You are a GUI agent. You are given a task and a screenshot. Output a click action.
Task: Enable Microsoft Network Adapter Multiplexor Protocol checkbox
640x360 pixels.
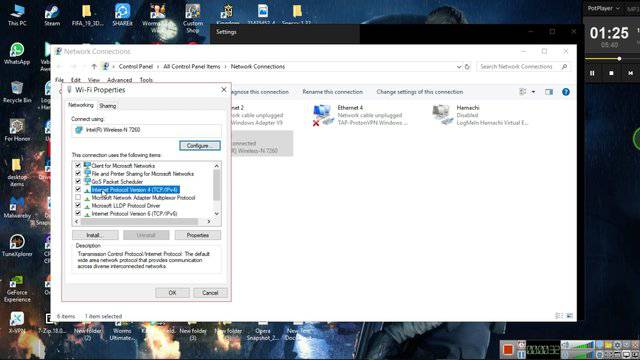tap(78, 198)
